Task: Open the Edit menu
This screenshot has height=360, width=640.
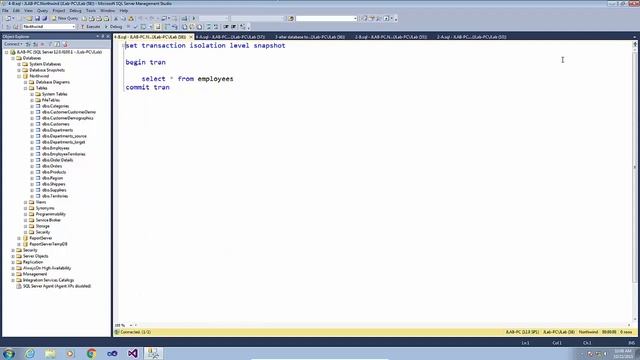Action: pyautogui.click(x=16, y=11)
